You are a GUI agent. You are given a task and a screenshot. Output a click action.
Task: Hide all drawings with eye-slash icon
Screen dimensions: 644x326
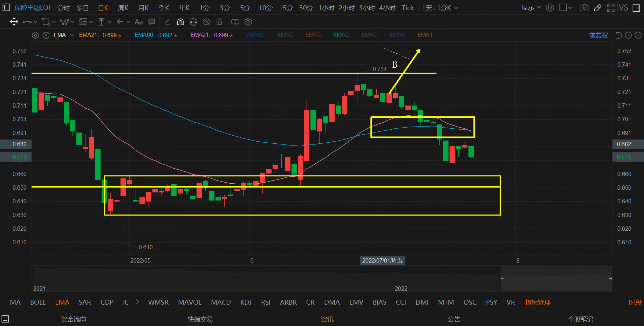pos(206,22)
